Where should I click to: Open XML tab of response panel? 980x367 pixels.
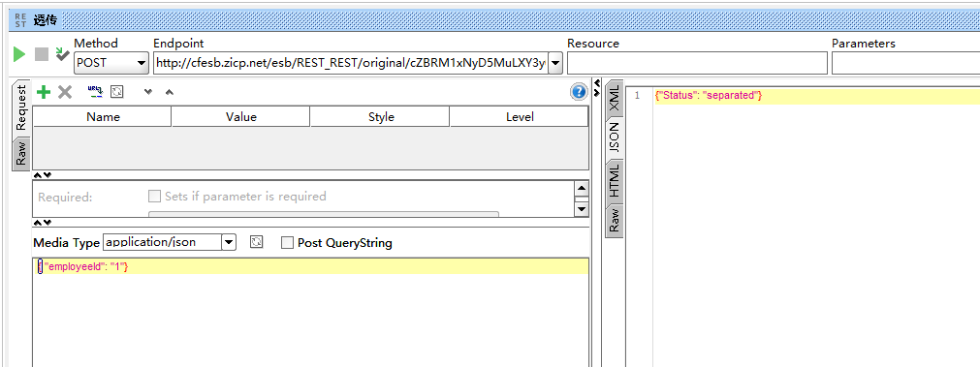(x=615, y=99)
